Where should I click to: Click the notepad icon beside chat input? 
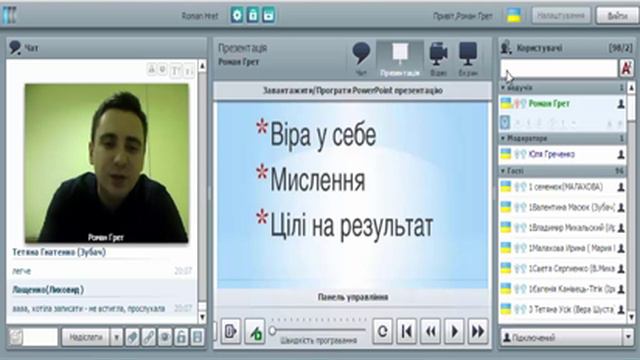pyautogui.click(x=16, y=337)
